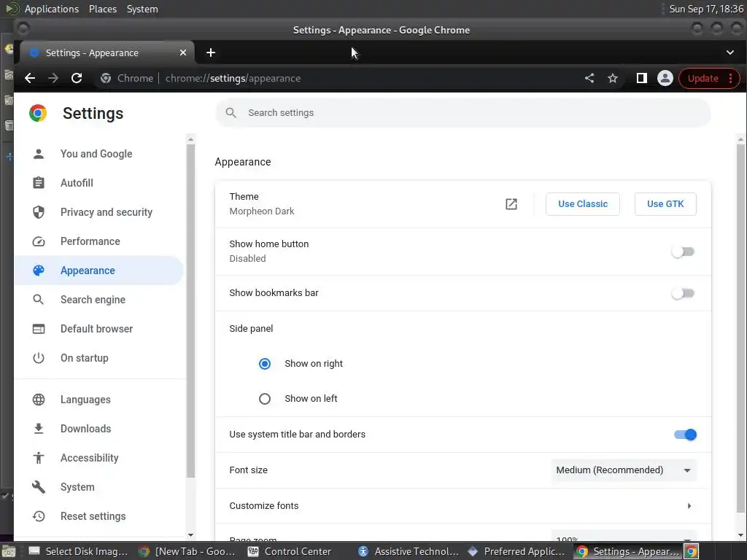The width and height of the screenshot is (747, 560).
Task: Click the Search settings input field
Action: (463, 113)
